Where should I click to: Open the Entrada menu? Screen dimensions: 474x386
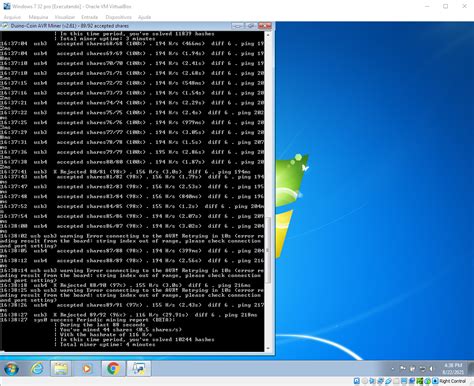pyautogui.click(x=90, y=17)
